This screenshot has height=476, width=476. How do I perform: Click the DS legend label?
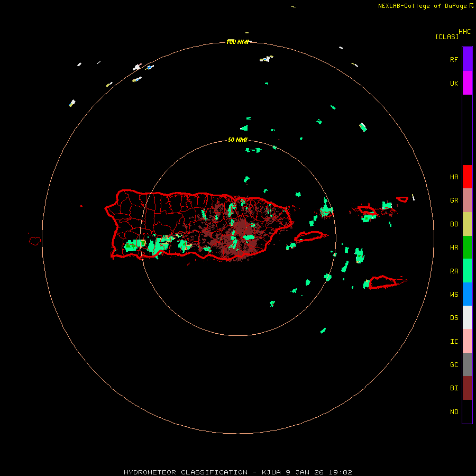pyautogui.click(x=454, y=318)
